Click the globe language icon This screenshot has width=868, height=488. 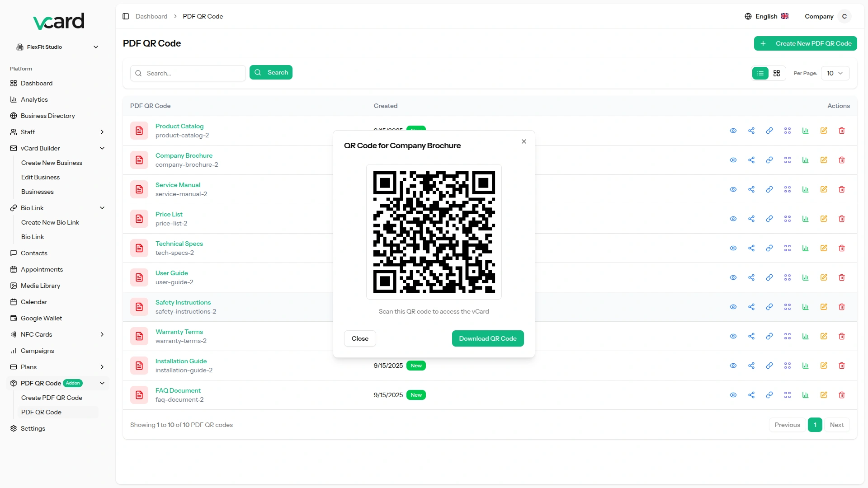748,16
